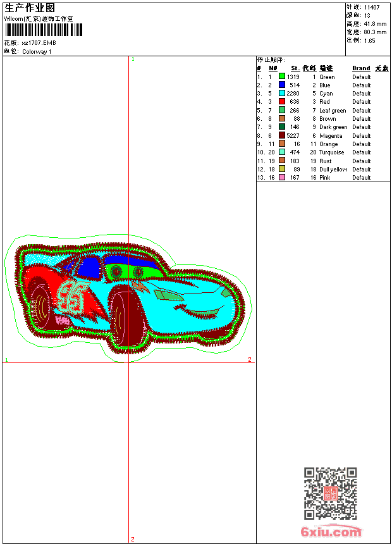Click the Pink color swatch
Image resolution: width=392 pixels, height=544 pixels.
pyautogui.click(x=282, y=177)
